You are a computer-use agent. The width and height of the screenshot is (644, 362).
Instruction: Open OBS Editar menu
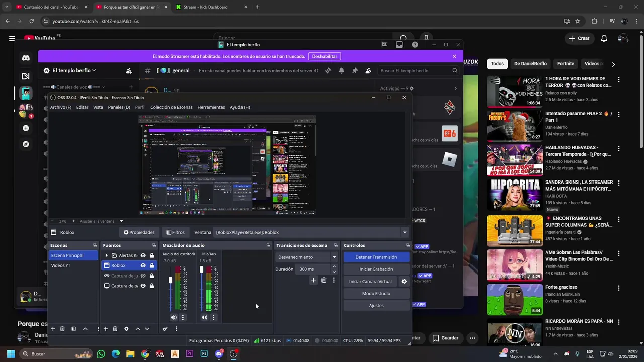[x=82, y=107]
